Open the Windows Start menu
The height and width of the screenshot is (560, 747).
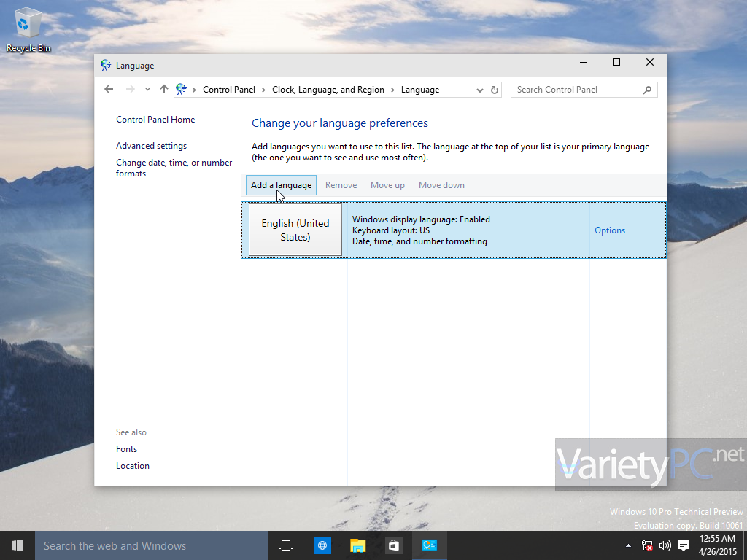[x=18, y=545]
